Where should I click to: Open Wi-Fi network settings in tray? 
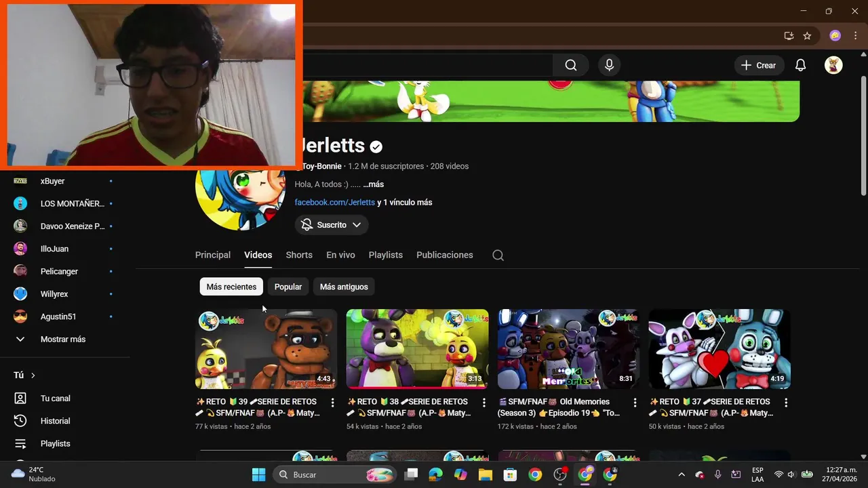pos(778,474)
